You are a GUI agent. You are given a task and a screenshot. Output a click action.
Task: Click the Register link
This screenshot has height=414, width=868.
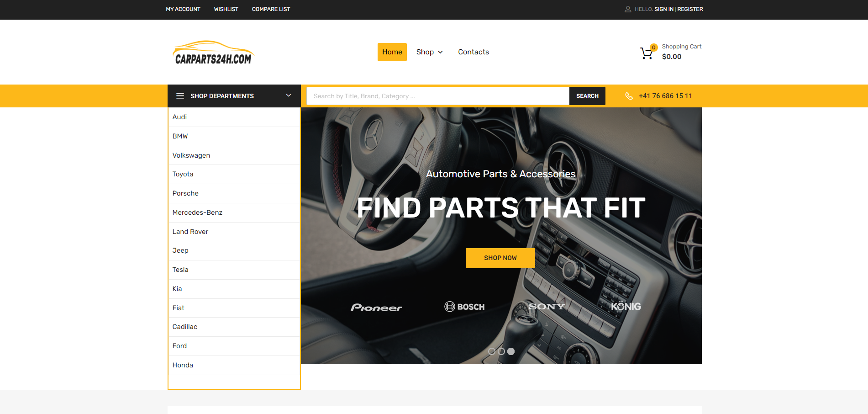[690, 9]
